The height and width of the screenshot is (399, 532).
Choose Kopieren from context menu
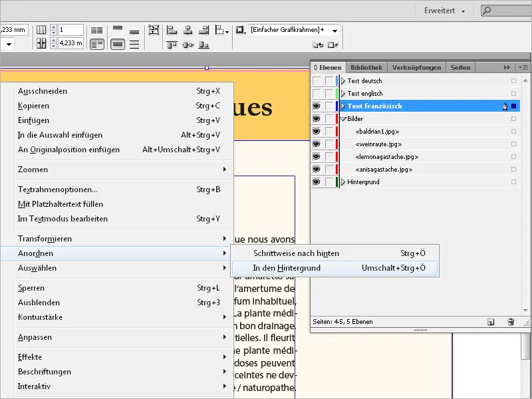[122, 106]
